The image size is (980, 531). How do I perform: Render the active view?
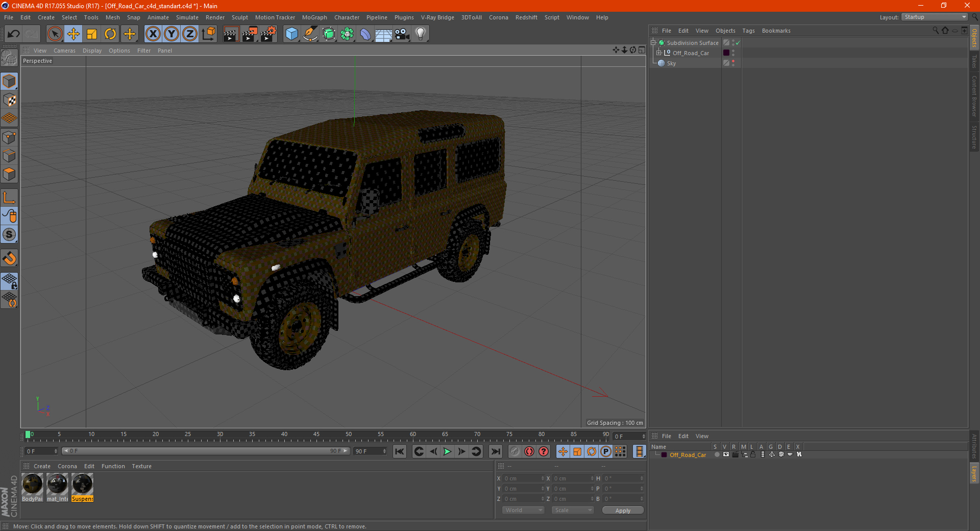(x=231, y=34)
